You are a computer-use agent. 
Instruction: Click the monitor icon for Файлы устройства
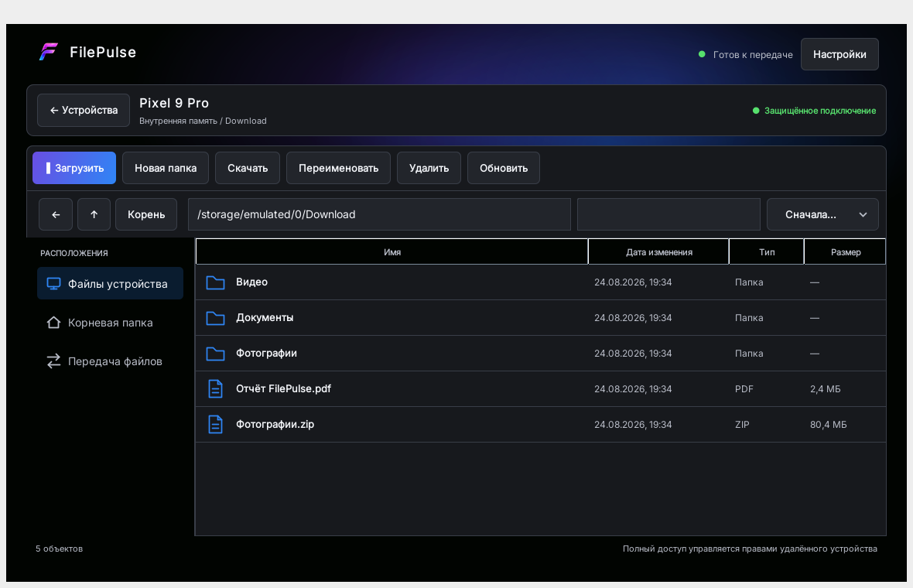tap(53, 284)
